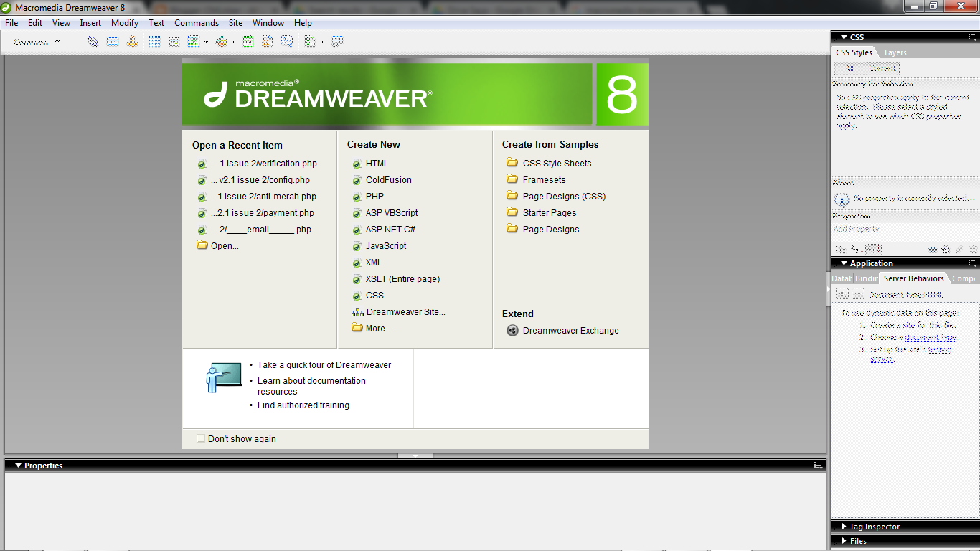Toggle the All mode in CSS Styles
The height and width of the screenshot is (551, 980).
[x=849, y=68]
